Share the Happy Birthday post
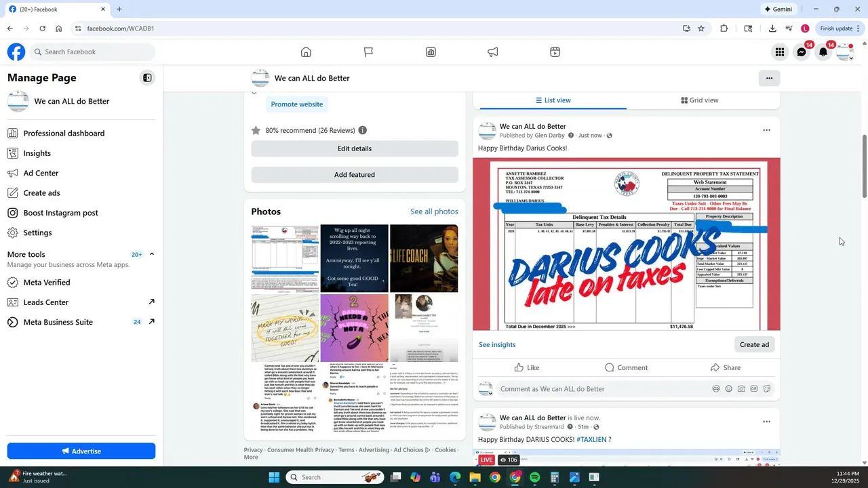The width and height of the screenshot is (868, 488). click(726, 367)
